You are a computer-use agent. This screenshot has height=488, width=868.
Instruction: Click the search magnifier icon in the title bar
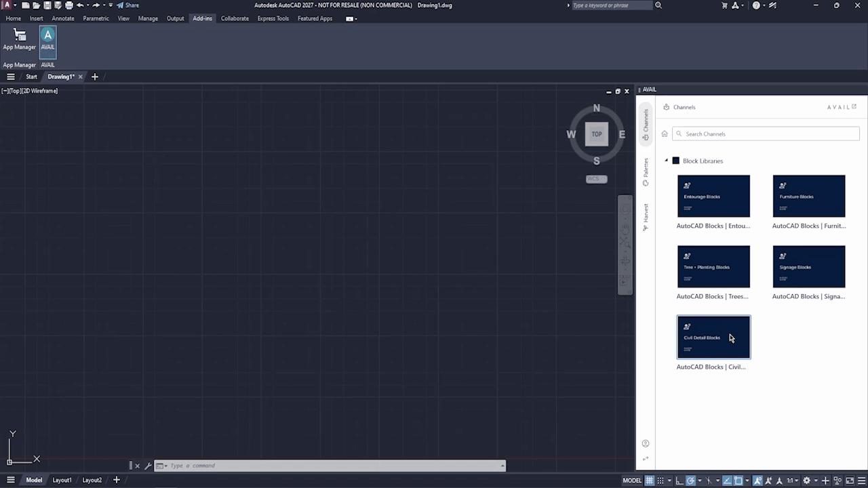[658, 5]
